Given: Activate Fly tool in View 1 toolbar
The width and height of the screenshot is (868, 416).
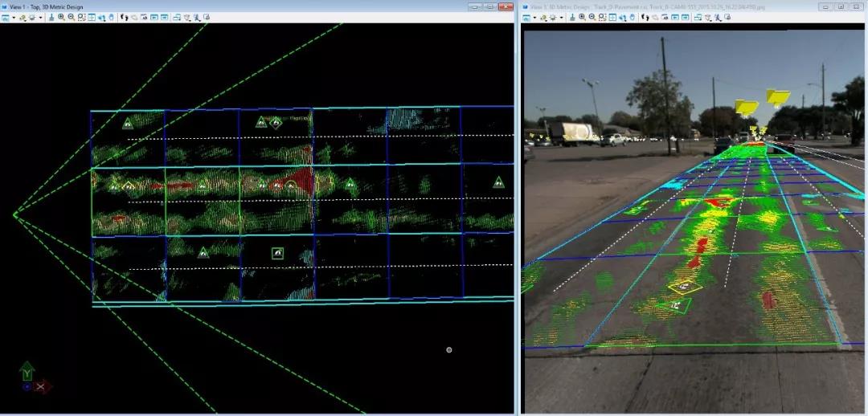Looking at the screenshot, I should [x=134, y=17].
